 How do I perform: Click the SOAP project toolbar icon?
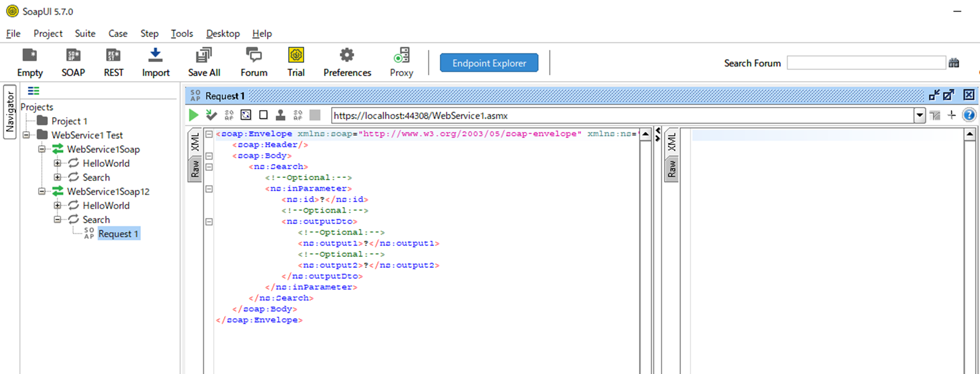[x=73, y=63]
